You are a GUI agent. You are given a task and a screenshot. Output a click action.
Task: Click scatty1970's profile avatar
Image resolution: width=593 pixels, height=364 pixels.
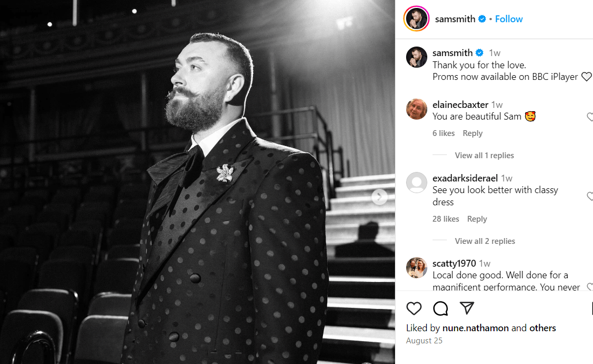click(x=417, y=268)
